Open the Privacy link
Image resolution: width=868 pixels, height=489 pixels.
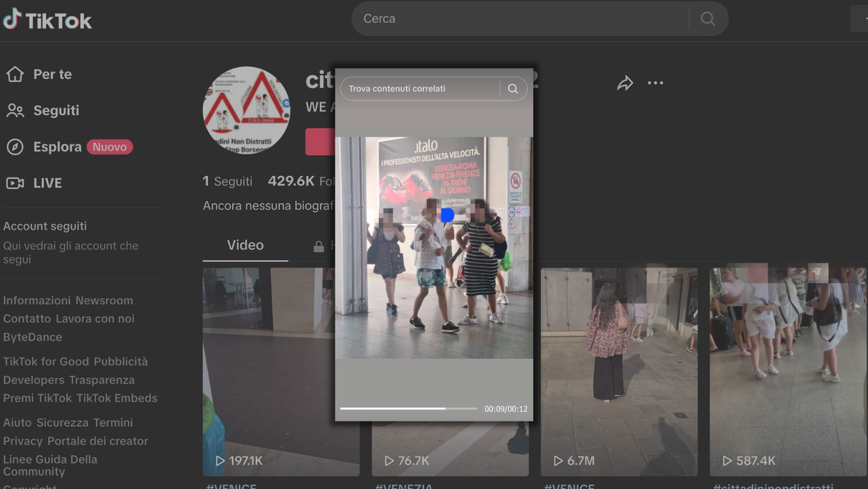(x=23, y=441)
